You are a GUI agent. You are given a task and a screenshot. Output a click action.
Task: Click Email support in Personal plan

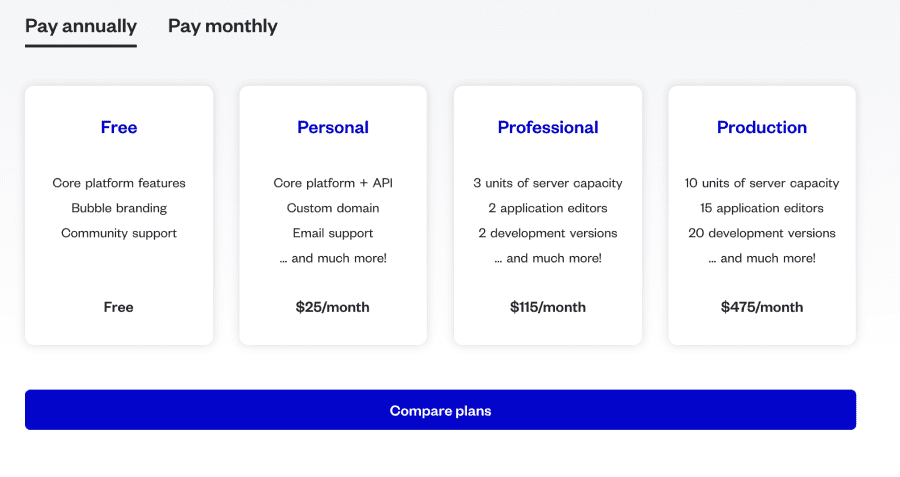coord(333,233)
